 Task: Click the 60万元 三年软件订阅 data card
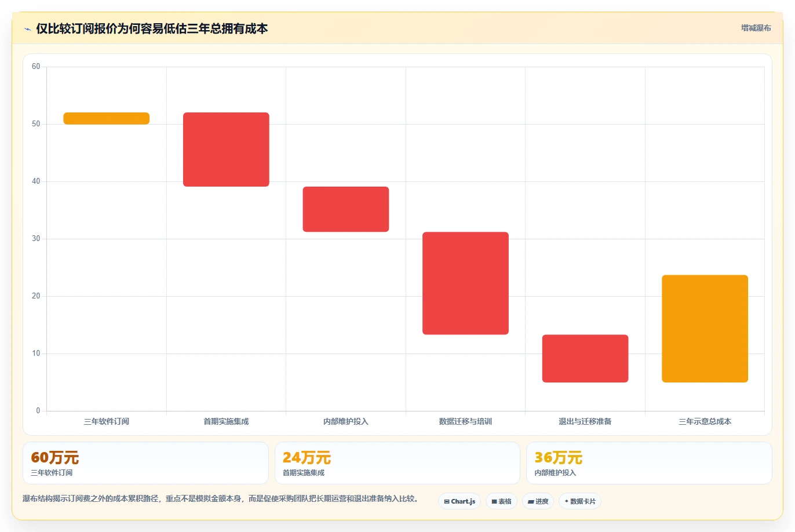coord(145,463)
